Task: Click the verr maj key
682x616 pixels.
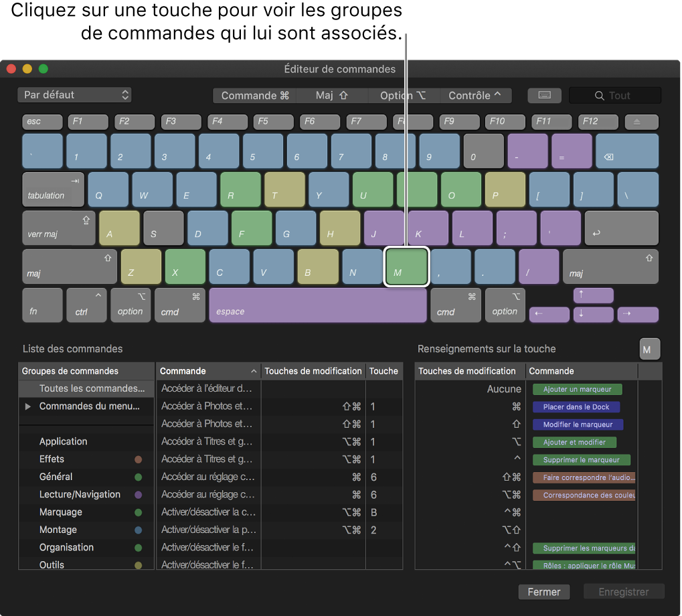Action: [x=59, y=228]
